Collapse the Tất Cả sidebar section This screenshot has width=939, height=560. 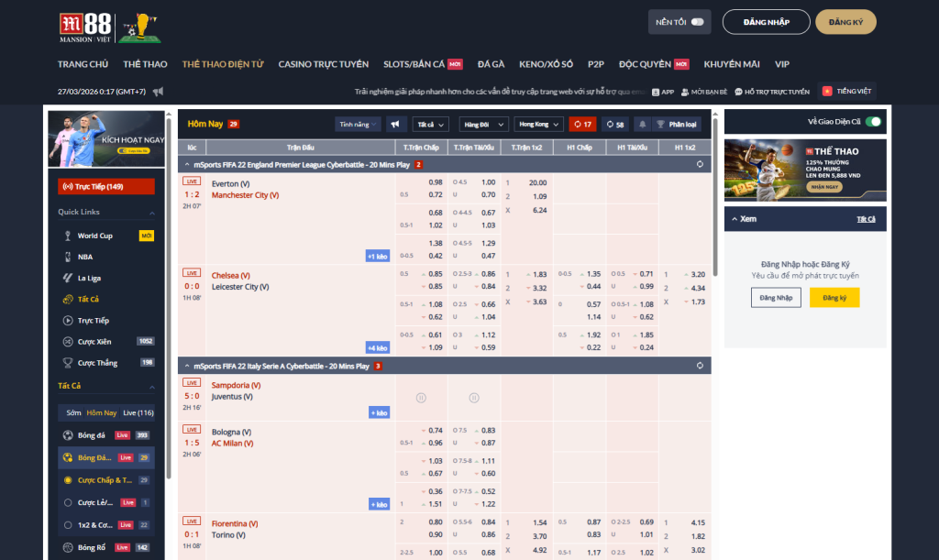(x=152, y=387)
